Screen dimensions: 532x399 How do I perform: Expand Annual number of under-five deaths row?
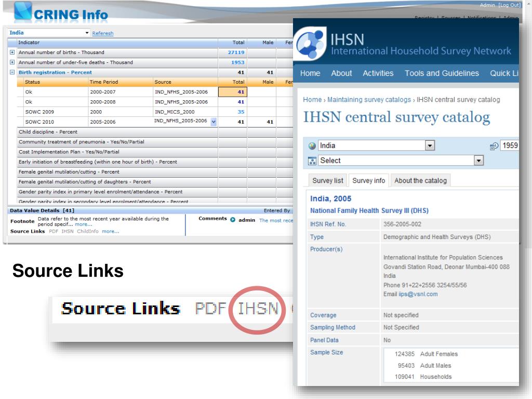12,62
